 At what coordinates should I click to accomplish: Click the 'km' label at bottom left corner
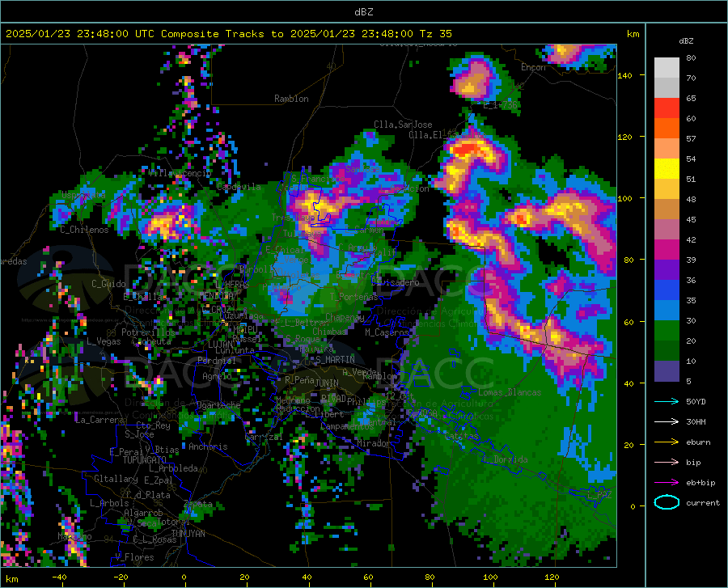point(11,579)
